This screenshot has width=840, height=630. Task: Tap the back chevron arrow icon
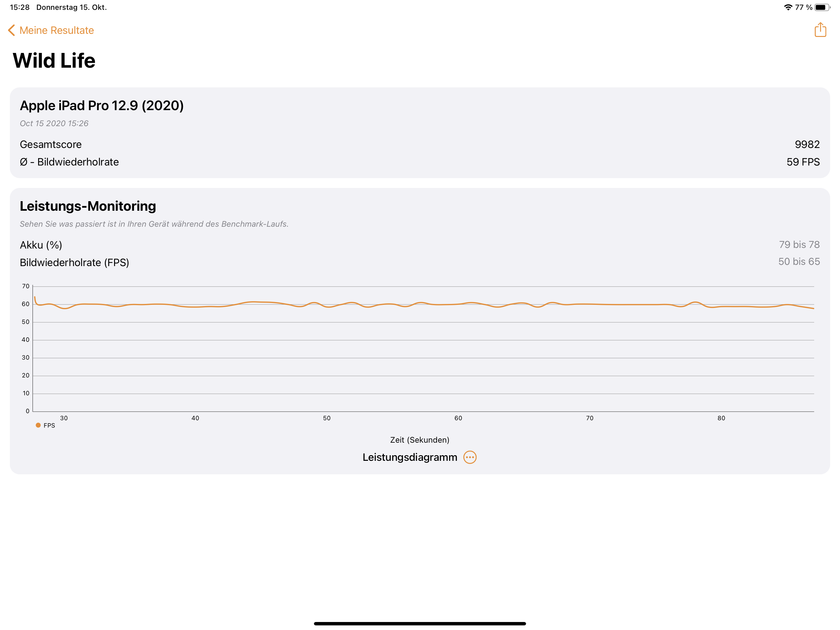[12, 30]
